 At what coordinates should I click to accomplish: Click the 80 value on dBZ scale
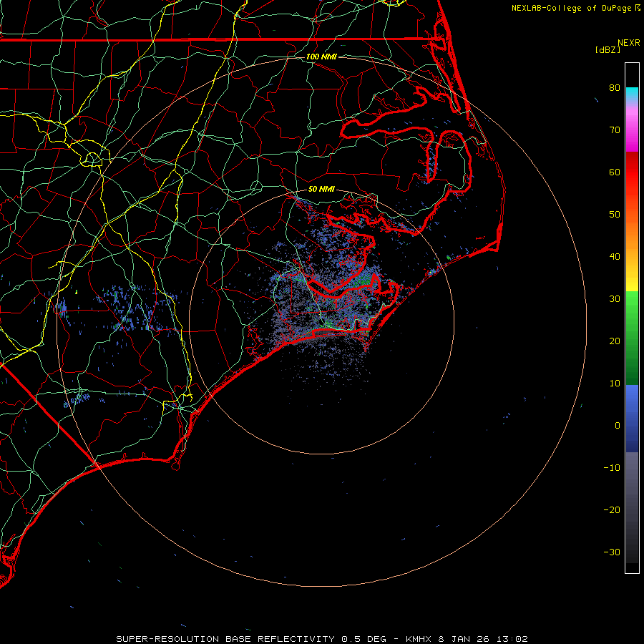[615, 87]
